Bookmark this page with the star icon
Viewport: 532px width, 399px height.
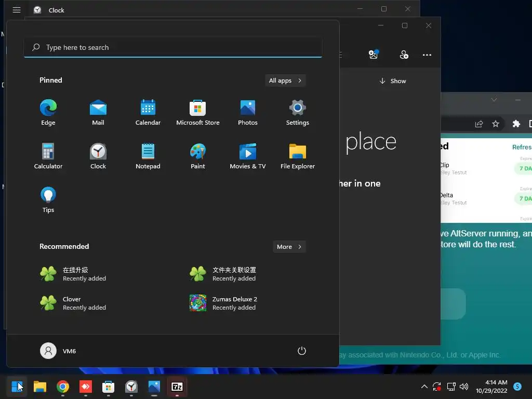[495, 124]
